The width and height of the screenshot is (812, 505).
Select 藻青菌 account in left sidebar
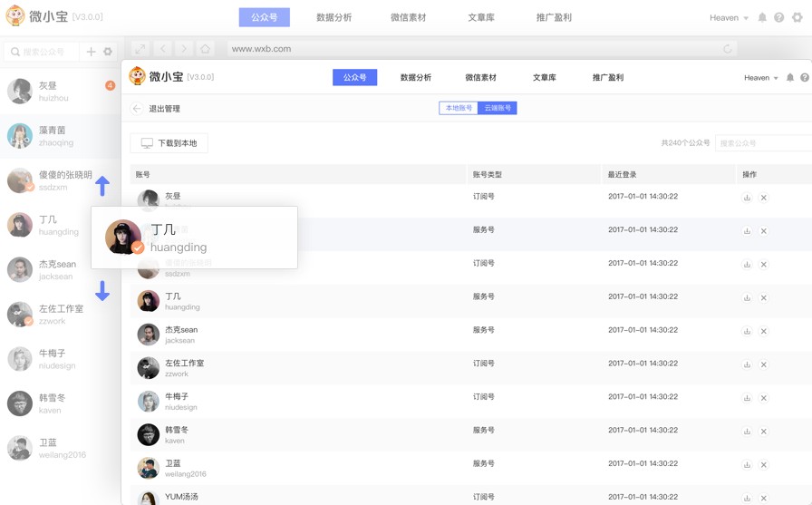[x=61, y=136]
